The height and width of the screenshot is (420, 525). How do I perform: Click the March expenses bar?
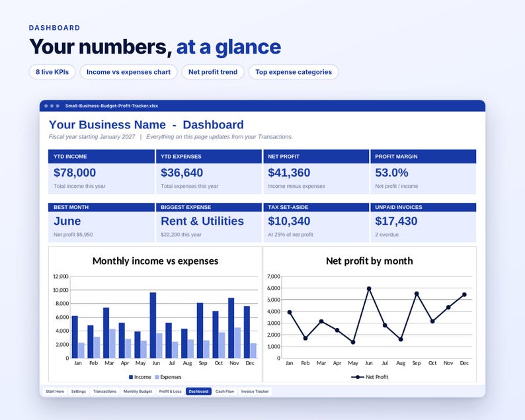[112, 344]
